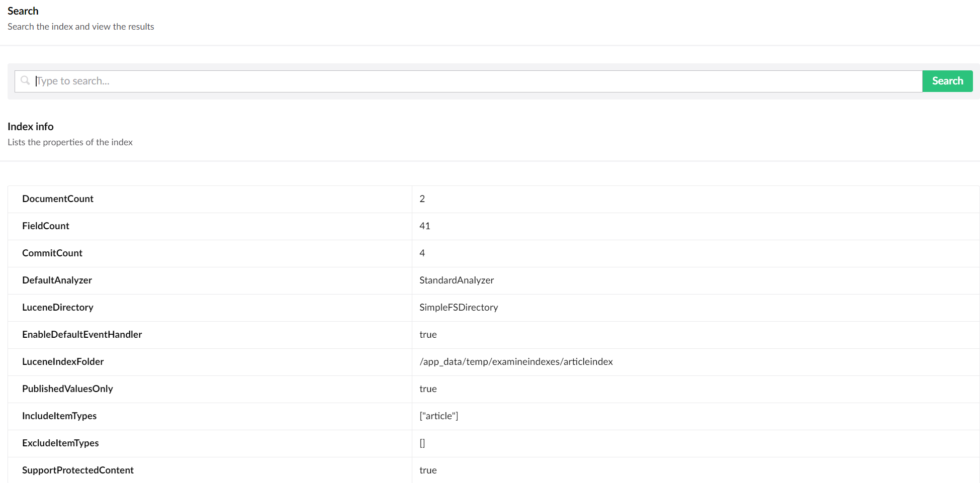Click the Lists the properties subtitle
Image resolution: width=980 pixels, height=483 pixels.
70,142
